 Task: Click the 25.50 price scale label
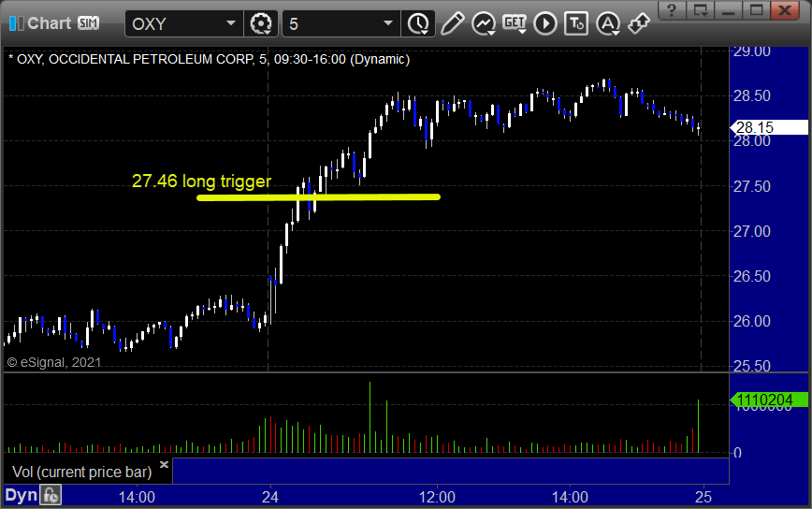(752, 366)
